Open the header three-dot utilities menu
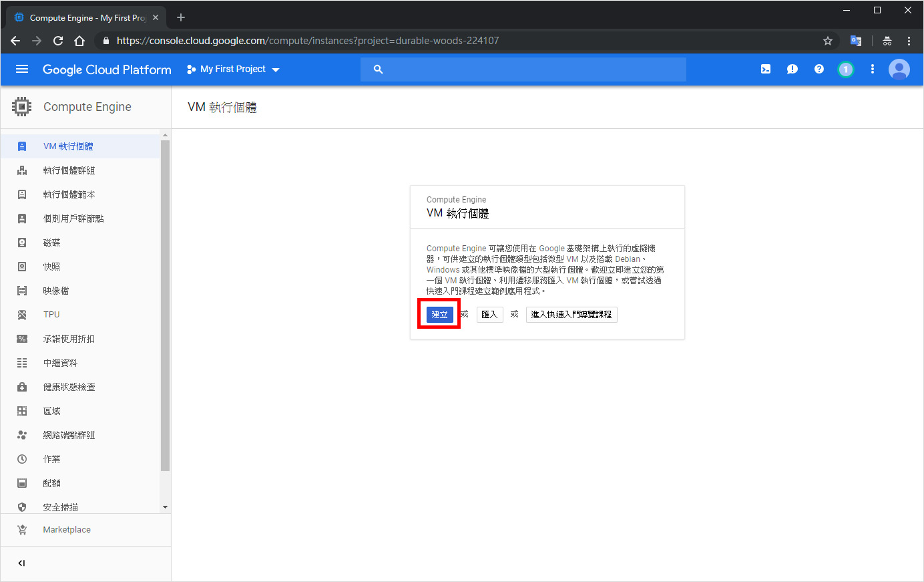The width and height of the screenshot is (924, 582). (872, 69)
